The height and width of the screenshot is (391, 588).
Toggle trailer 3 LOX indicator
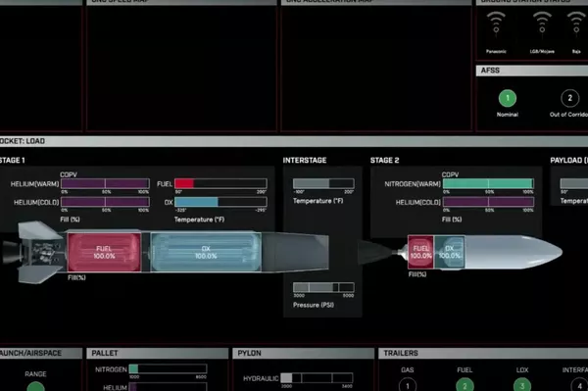[x=522, y=385]
